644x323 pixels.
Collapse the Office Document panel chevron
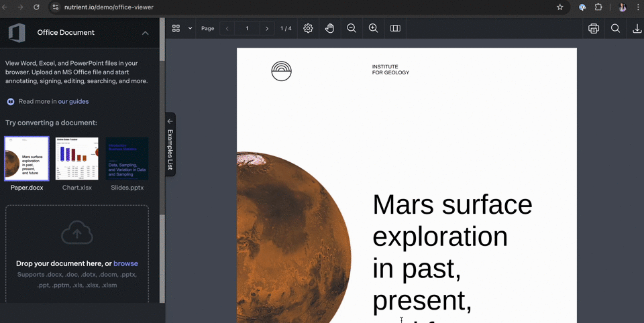click(146, 33)
